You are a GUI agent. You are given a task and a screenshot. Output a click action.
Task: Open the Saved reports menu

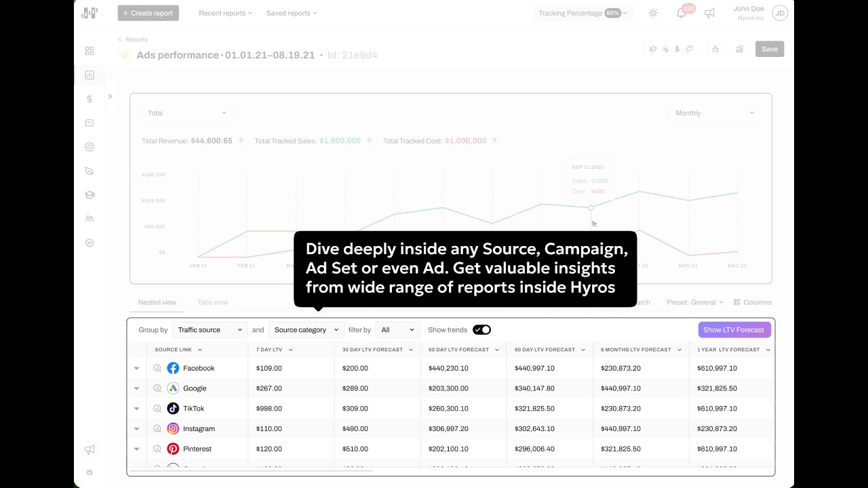coord(292,13)
